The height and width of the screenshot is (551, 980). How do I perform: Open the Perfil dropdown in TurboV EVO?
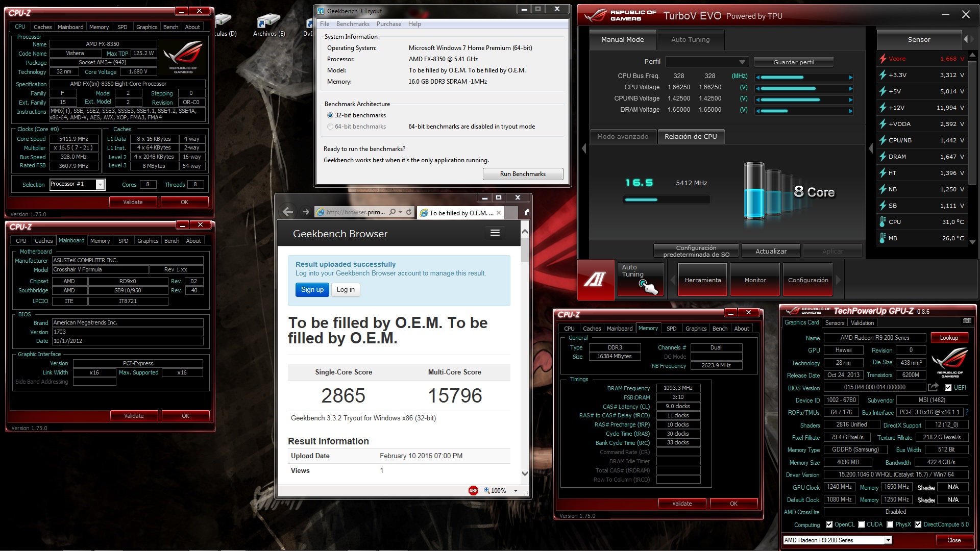point(707,62)
